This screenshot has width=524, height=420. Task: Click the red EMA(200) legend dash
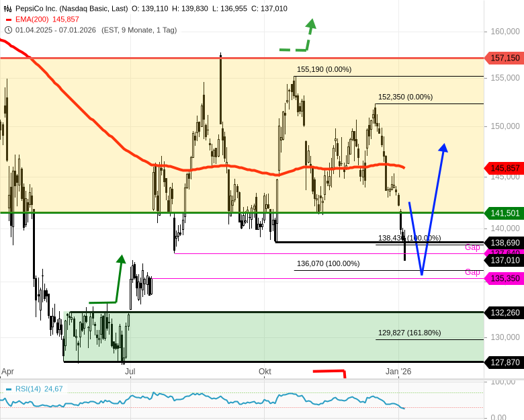click(x=8, y=19)
